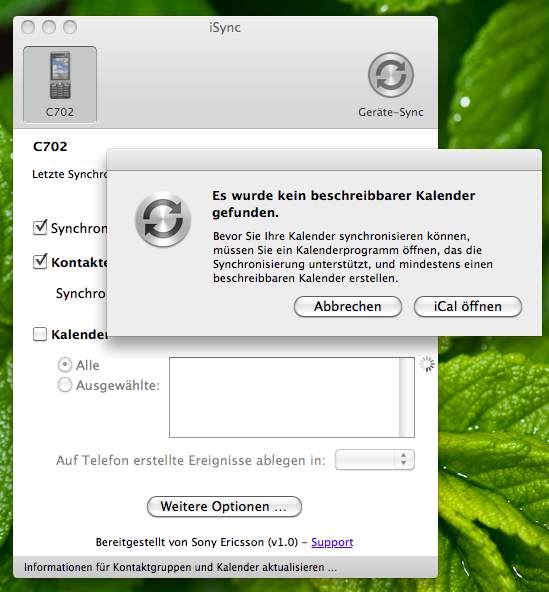549x592 pixels.
Task: Click 'Es wurde kein beschreibbarer Kalender gefunden.' heading
Action: [x=344, y=204]
